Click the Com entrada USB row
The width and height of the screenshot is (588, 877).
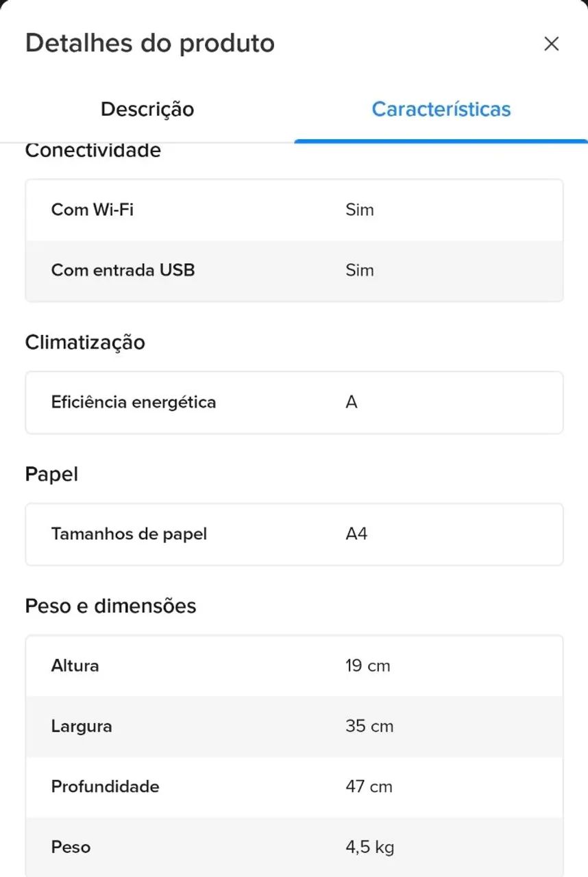[294, 271]
